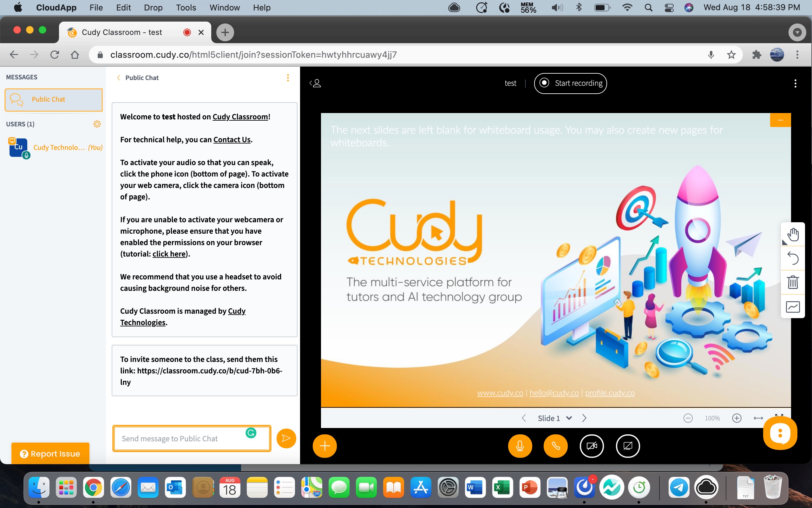Open www.cudy.co link on slide
This screenshot has height=508, width=812.
[x=500, y=393]
